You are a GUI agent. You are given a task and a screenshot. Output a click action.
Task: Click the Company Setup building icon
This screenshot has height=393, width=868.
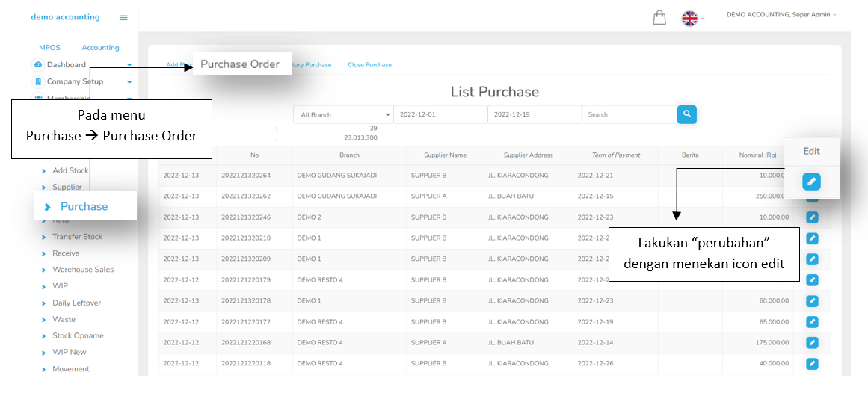[38, 81]
